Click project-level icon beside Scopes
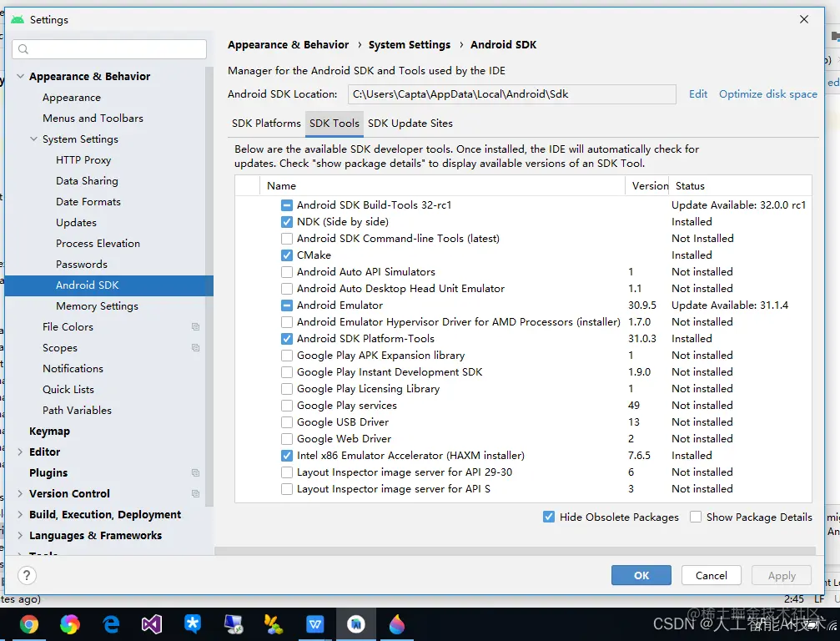The height and width of the screenshot is (641, 840). [195, 348]
